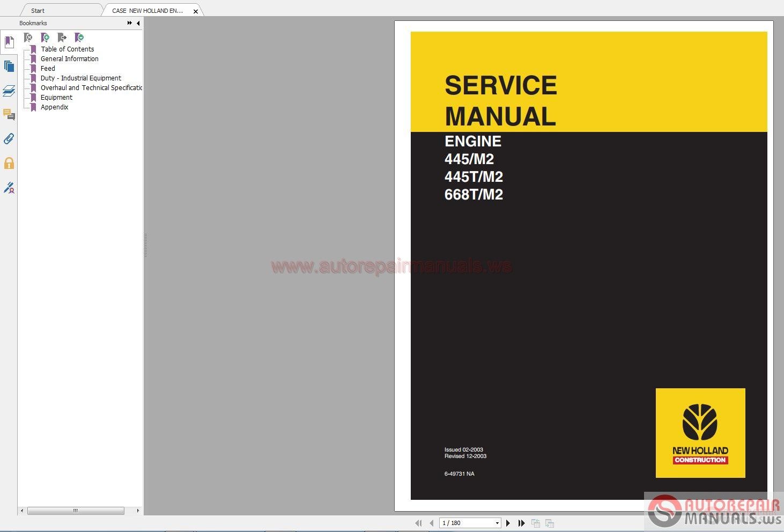View document Security settings panel
Screen dimensions: 784x532
click(x=9, y=163)
